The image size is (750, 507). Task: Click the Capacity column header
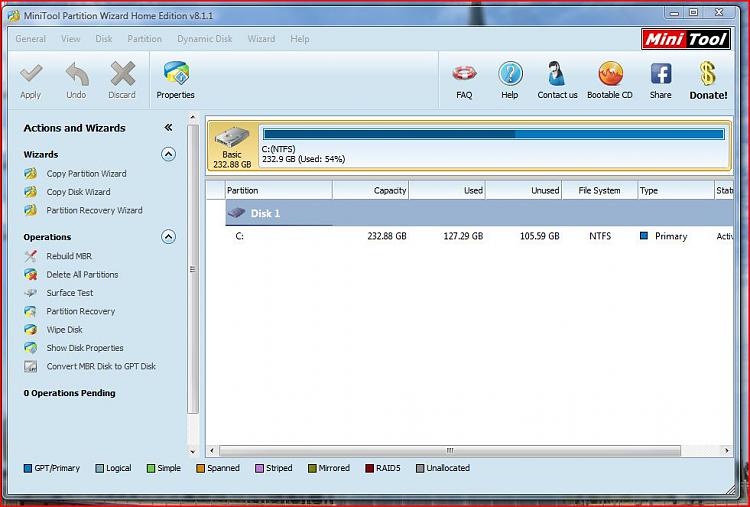coord(371,190)
